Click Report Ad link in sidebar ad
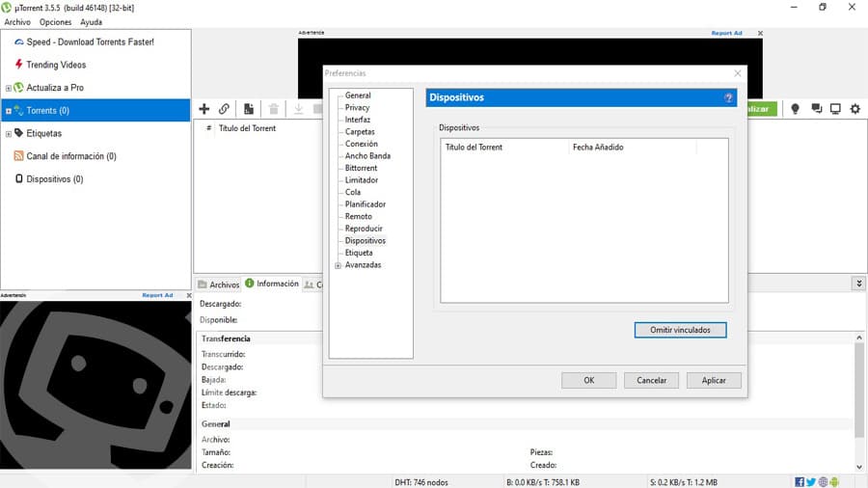This screenshot has width=868, height=488. (x=157, y=295)
